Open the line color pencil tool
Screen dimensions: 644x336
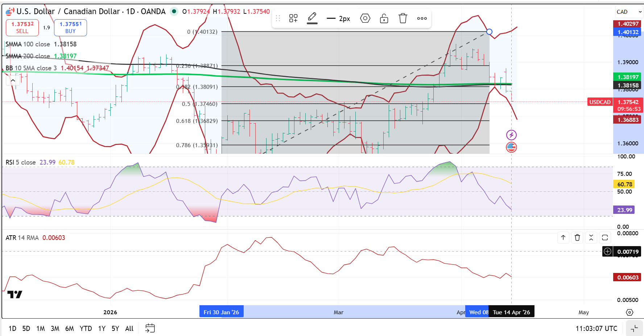312,18
